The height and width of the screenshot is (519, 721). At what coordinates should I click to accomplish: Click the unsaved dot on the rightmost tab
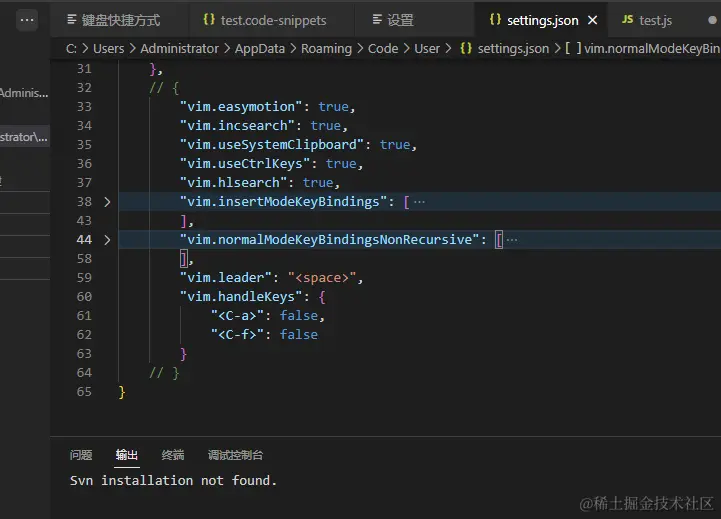(x=712, y=20)
